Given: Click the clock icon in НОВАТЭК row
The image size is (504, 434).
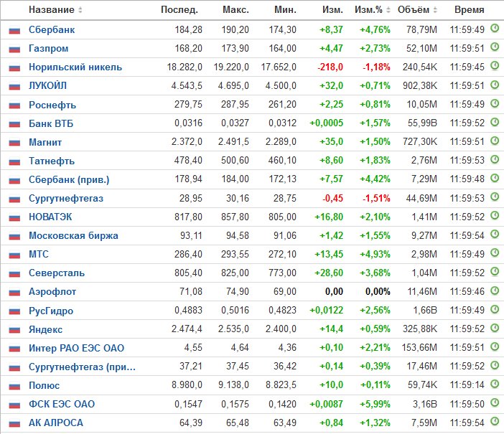Looking at the screenshot, I should coord(495,215).
